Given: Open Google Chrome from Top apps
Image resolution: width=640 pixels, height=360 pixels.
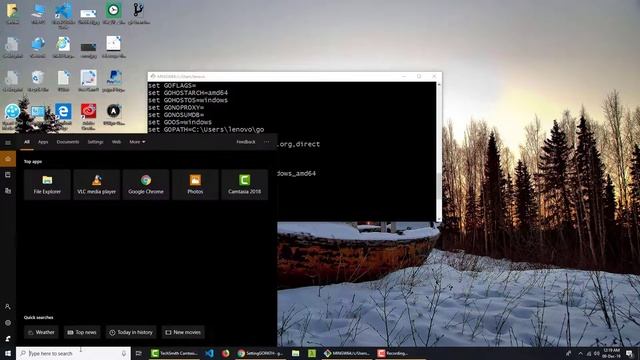Looking at the screenshot, I should 146,184.
